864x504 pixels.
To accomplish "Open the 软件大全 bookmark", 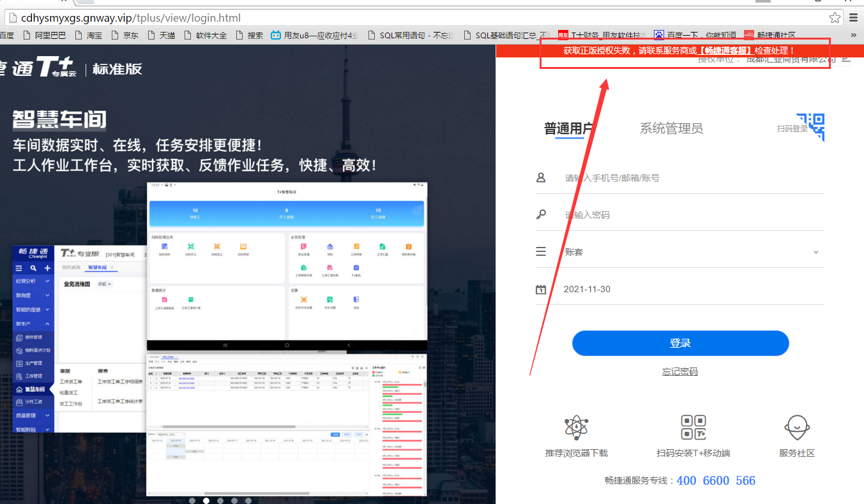I will pyautogui.click(x=204, y=35).
